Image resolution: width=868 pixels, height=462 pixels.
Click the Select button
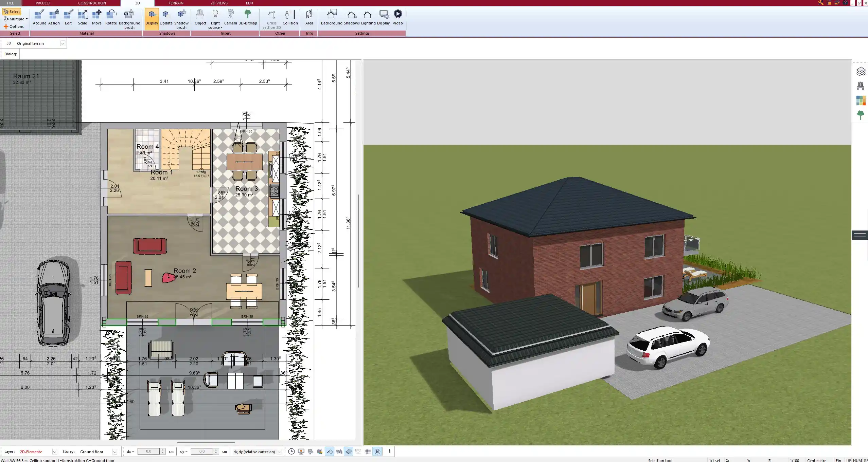tap(12, 12)
